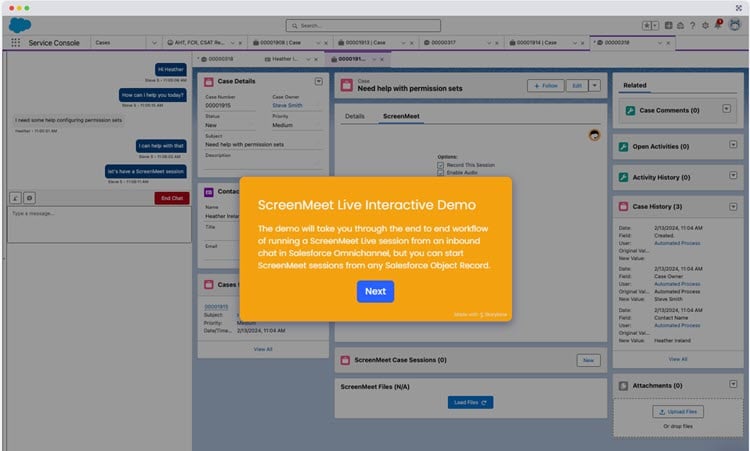Click the Cases card icon

pyautogui.click(x=209, y=285)
